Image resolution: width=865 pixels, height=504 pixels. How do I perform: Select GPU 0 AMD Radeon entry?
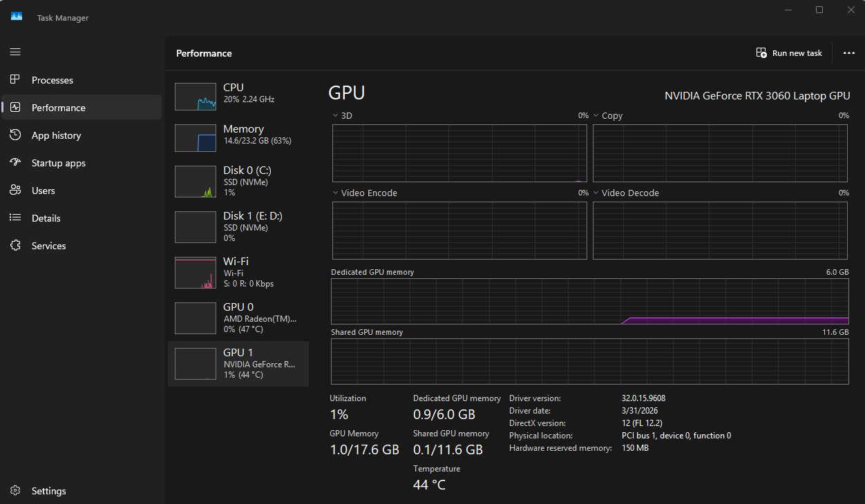click(x=238, y=318)
